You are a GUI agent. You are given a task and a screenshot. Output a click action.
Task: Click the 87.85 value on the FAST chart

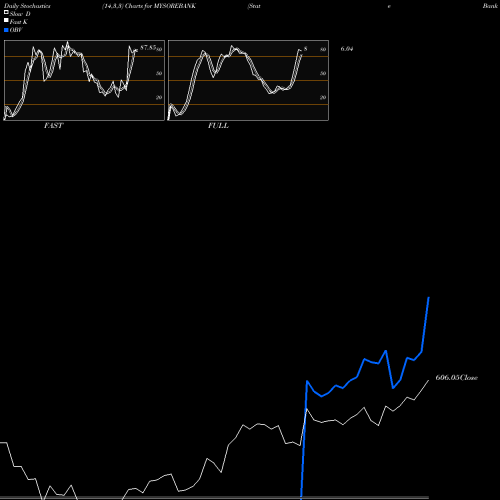pos(148,48)
